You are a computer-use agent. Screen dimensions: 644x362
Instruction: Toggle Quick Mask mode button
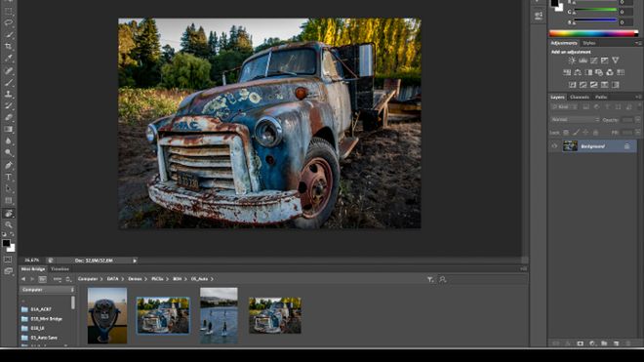click(8, 260)
